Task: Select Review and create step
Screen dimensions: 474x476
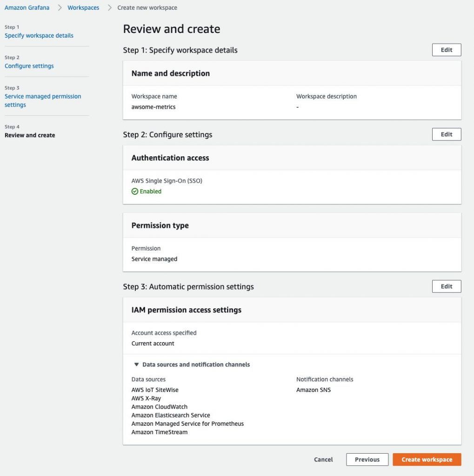Action: [30, 135]
